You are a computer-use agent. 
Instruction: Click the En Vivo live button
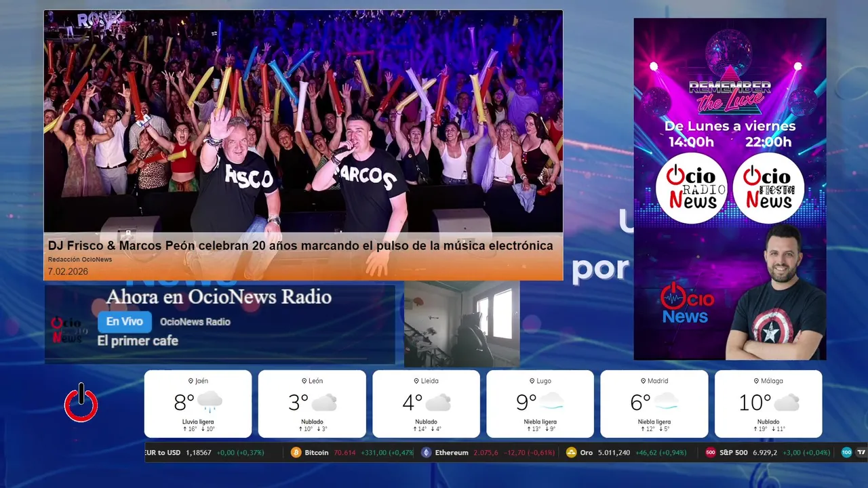point(124,322)
